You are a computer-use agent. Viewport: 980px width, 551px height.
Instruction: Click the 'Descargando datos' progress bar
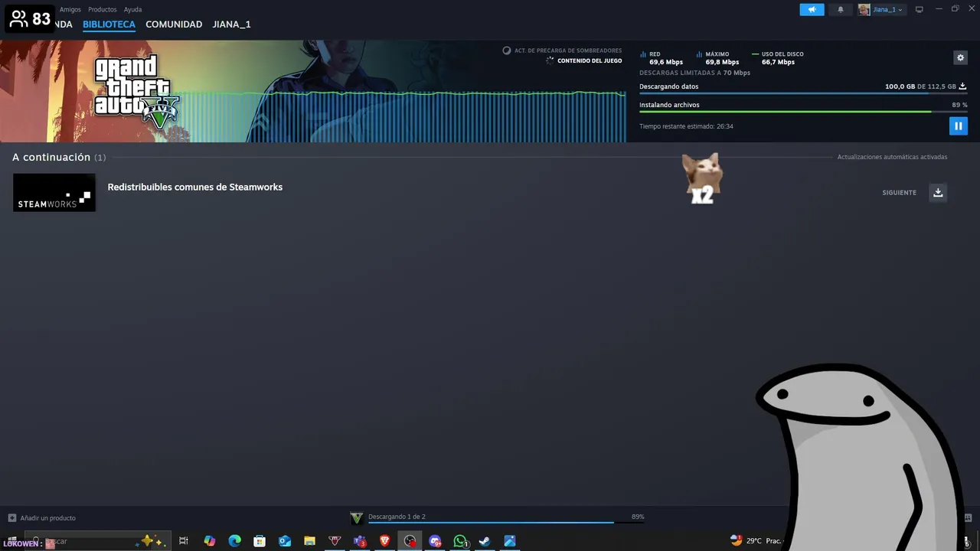pyautogui.click(x=803, y=93)
